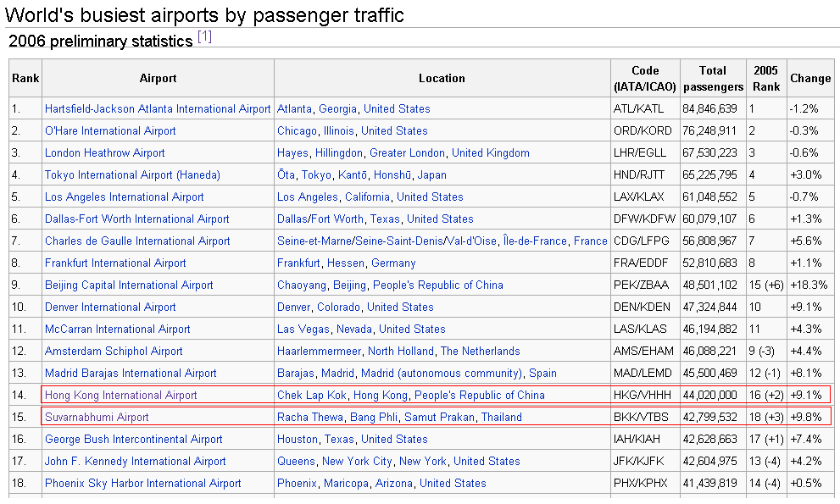840x504 pixels.
Task: Open the Amsterdam Schiphol Airport link
Action: click(114, 352)
